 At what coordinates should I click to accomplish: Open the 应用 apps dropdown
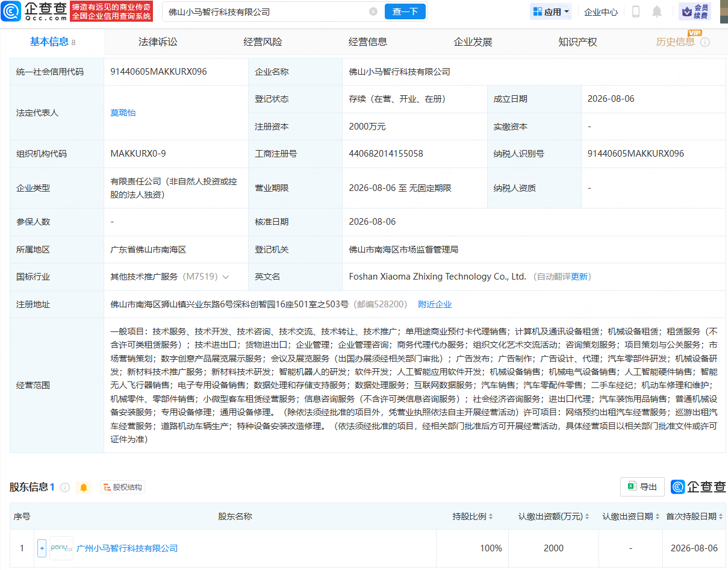[551, 11]
